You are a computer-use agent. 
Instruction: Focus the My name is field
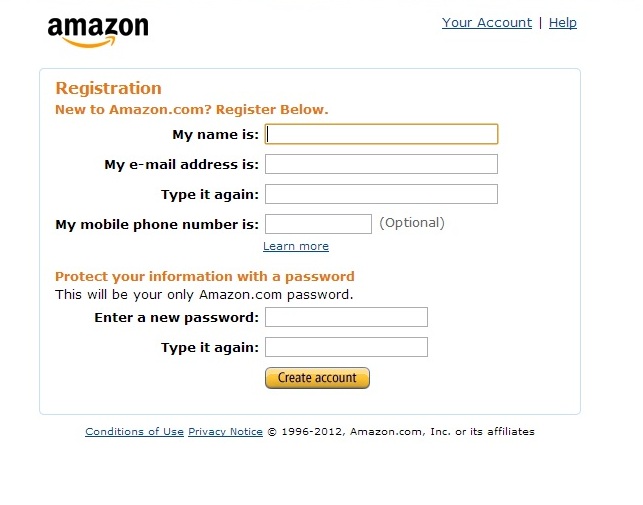coord(381,134)
